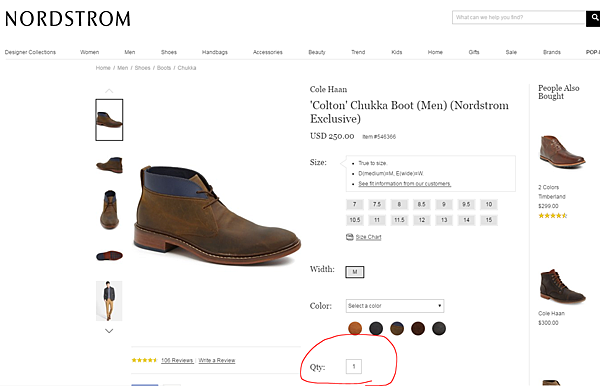Show more thumbnails with the down chevron
600x386 pixels.
pos(109,331)
